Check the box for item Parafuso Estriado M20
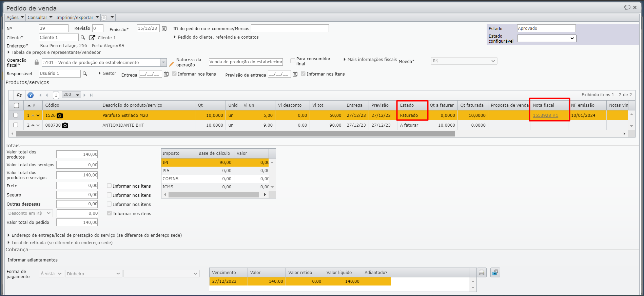Image resolution: width=644 pixels, height=296 pixels. [x=16, y=115]
